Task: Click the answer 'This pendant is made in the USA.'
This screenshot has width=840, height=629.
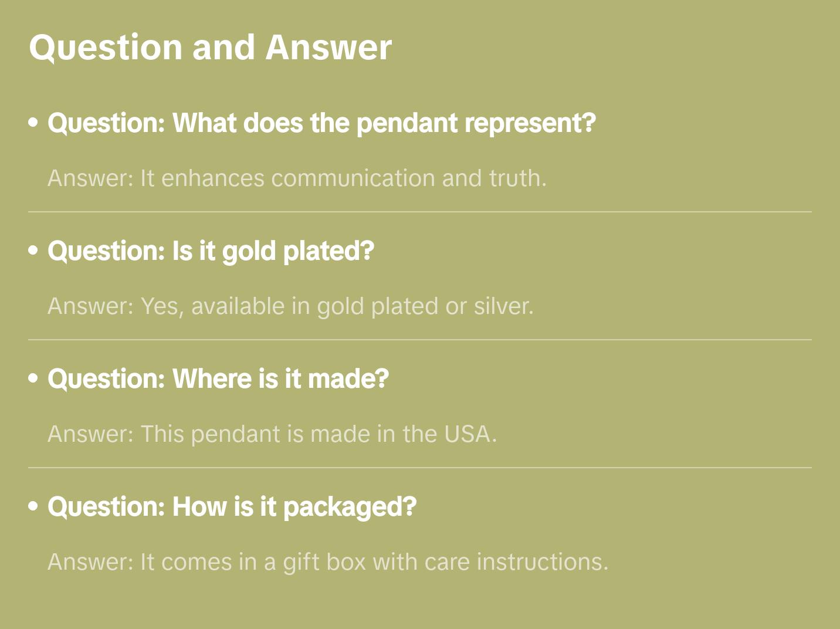Action: (272, 434)
